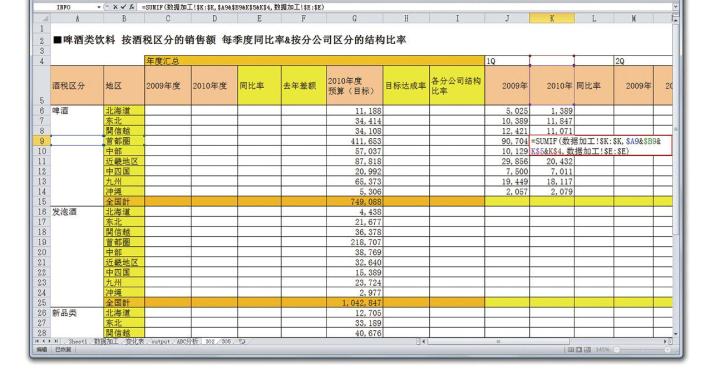Select the 啤酒 category cell

[x=77, y=111]
